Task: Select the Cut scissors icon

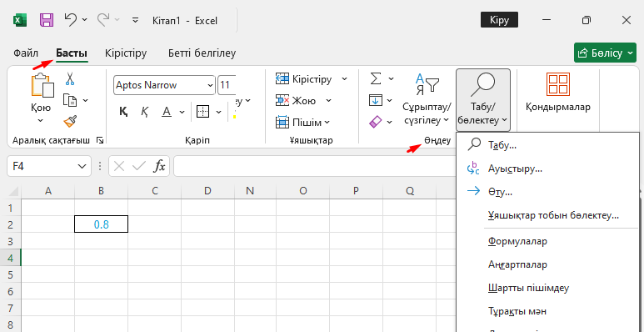Action: 70,78
